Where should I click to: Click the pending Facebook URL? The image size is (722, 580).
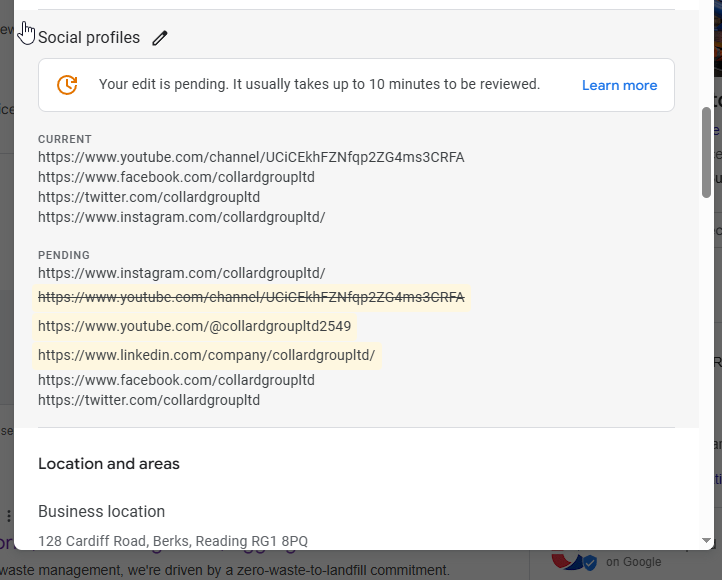click(176, 380)
